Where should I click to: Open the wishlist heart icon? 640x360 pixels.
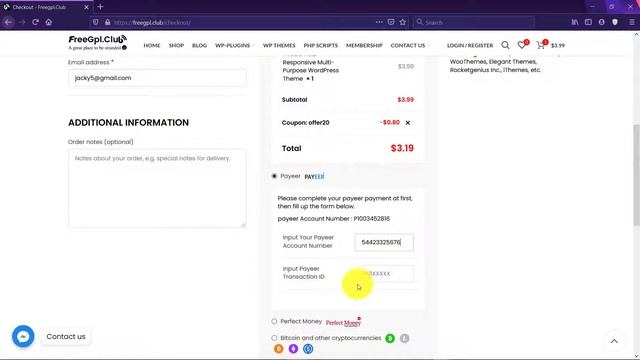coord(522,44)
